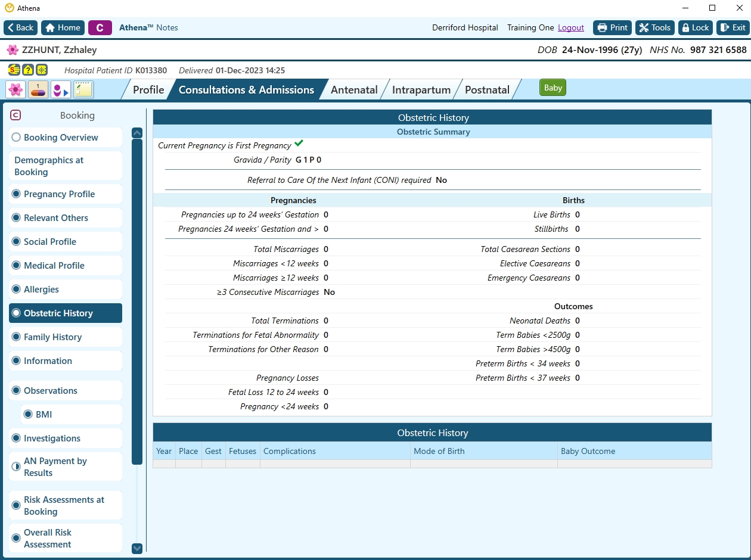Select Allergies in sidebar

tap(66, 290)
